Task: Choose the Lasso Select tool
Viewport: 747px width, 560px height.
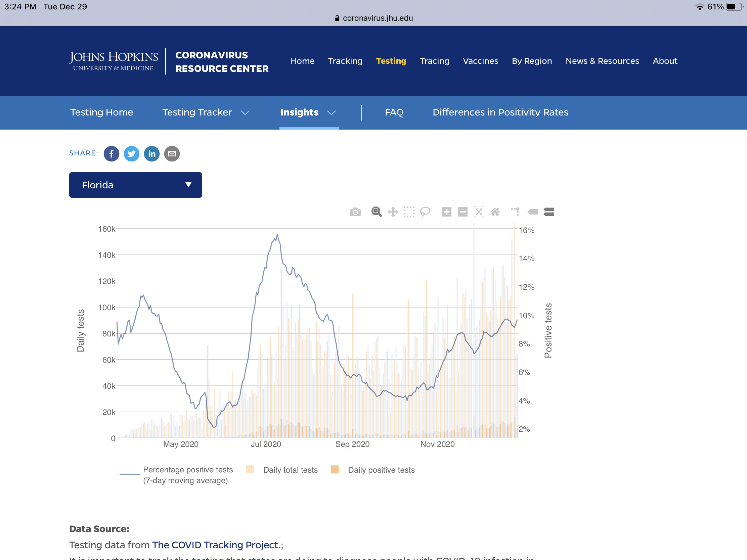Action: (x=425, y=212)
